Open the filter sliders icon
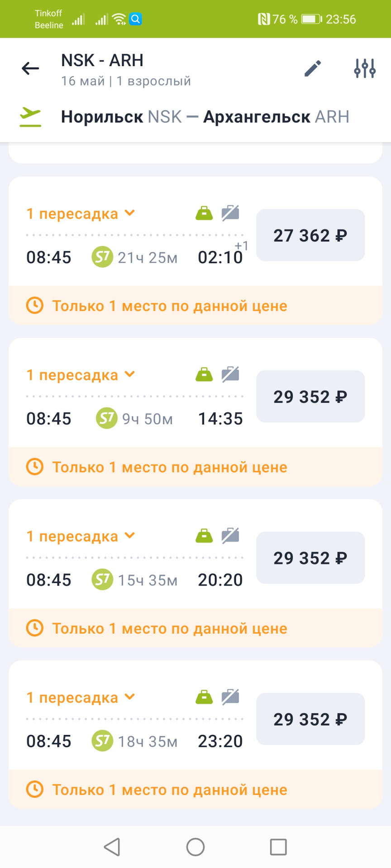The image size is (391, 868). (x=364, y=69)
